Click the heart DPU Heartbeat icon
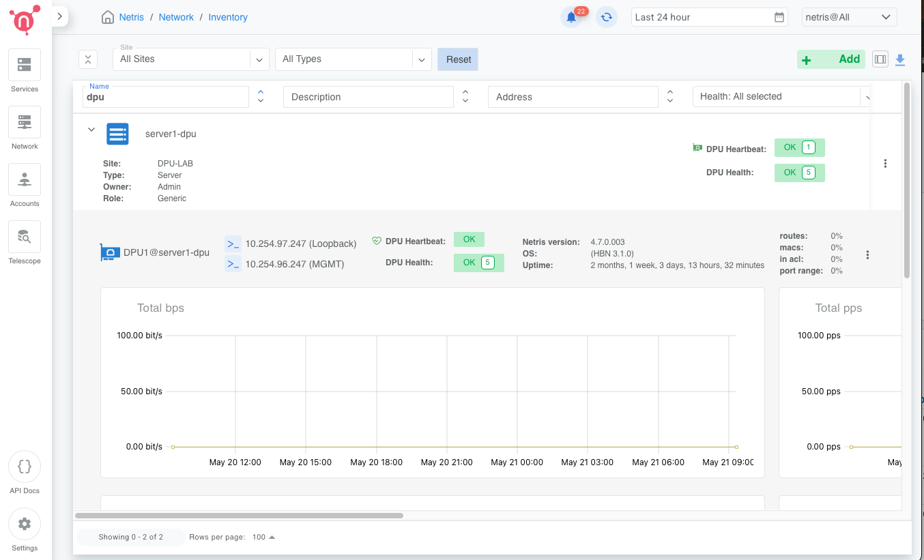The height and width of the screenshot is (560, 924). pyautogui.click(x=376, y=241)
